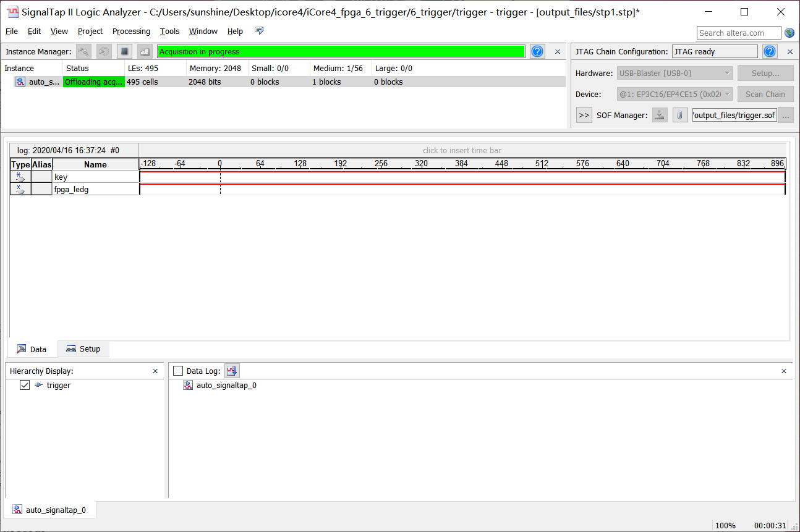Switch to the Setup tab
The image size is (800, 532).
83,349
